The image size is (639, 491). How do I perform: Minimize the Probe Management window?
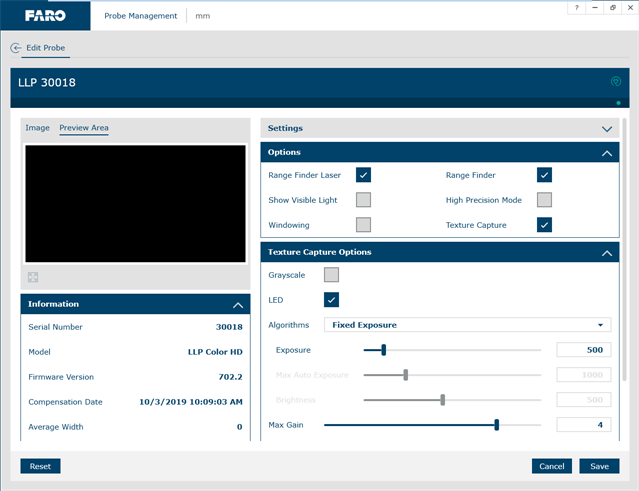pos(595,8)
